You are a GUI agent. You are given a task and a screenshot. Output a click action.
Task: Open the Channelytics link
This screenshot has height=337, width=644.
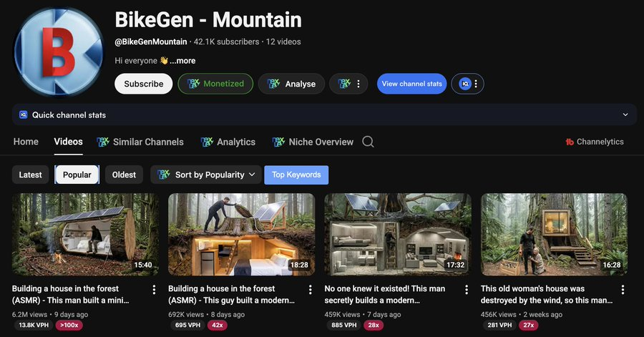(x=595, y=142)
